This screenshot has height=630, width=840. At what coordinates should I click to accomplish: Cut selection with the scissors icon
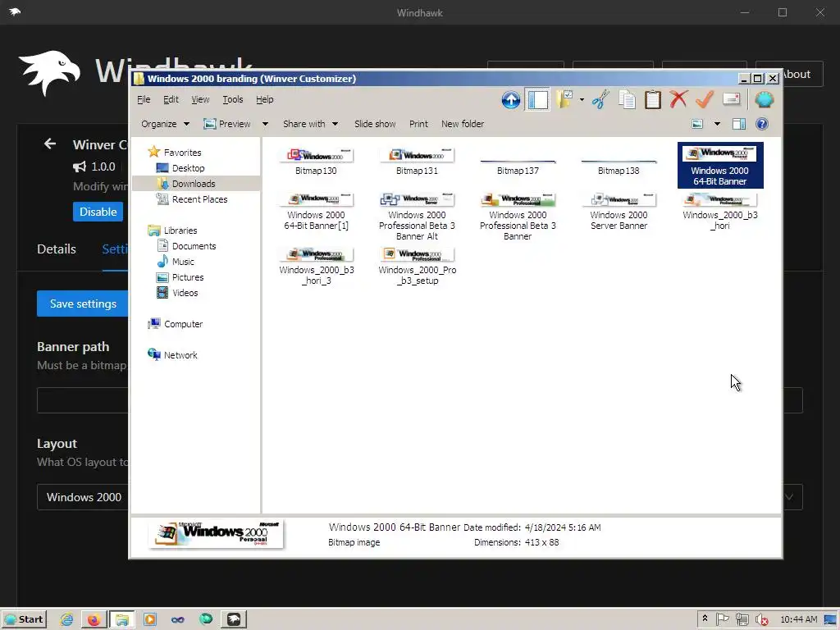[x=600, y=99]
